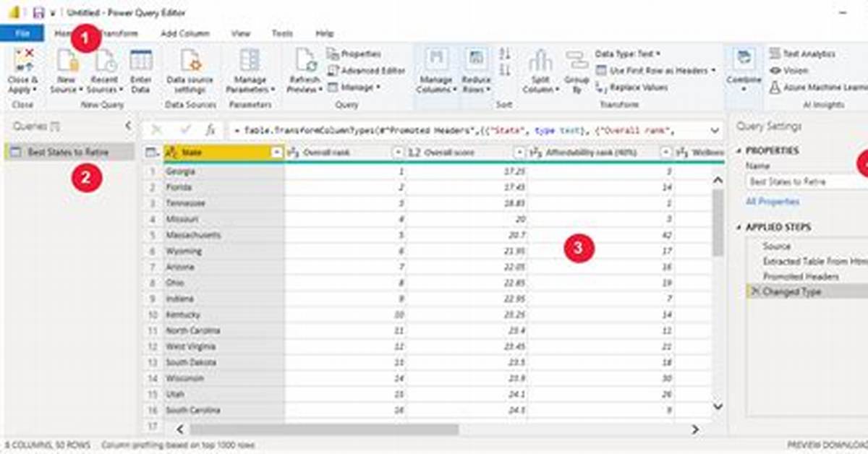Click the South Dakota cell
The width and height of the screenshot is (868, 454).
(x=224, y=363)
